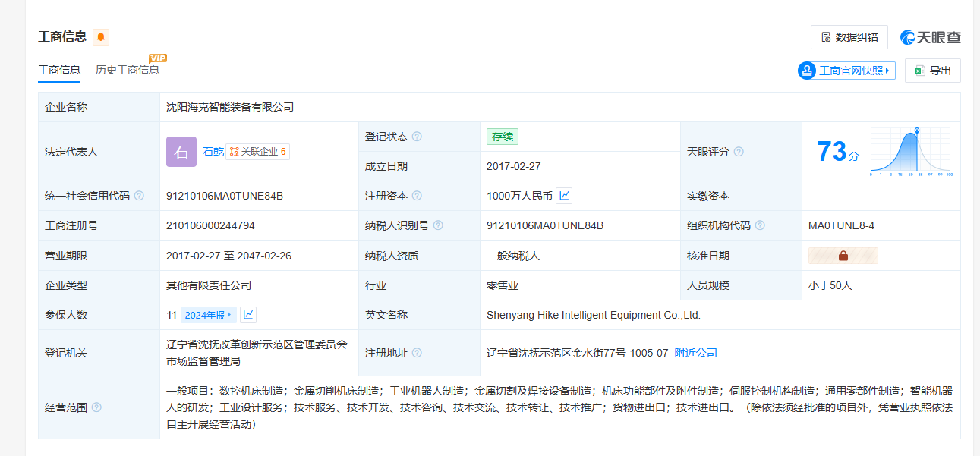Open the chart icon next to 2024年报
The image size is (980, 456).
[248, 315]
